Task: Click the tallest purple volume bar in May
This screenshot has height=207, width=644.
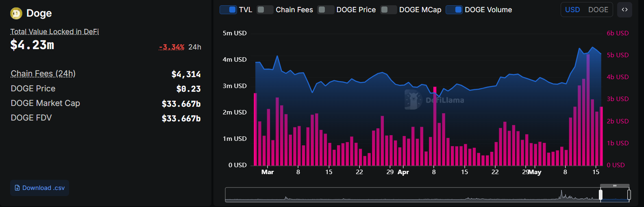Action: (588, 110)
